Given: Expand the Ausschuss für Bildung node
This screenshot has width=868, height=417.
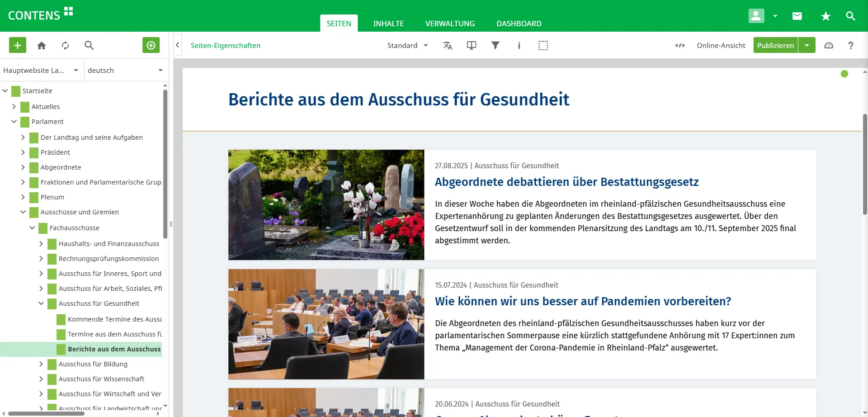Looking at the screenshot, I should tap(41, 364).
